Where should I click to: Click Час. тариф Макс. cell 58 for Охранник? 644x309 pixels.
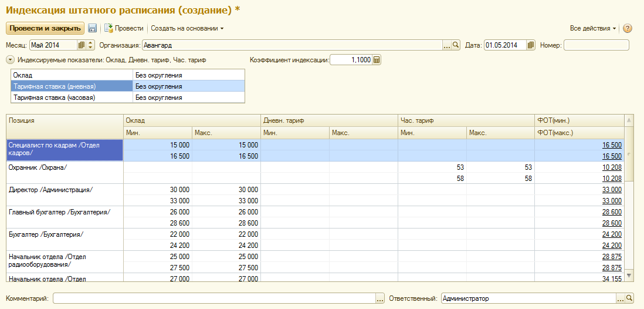(x=500, y=179)
